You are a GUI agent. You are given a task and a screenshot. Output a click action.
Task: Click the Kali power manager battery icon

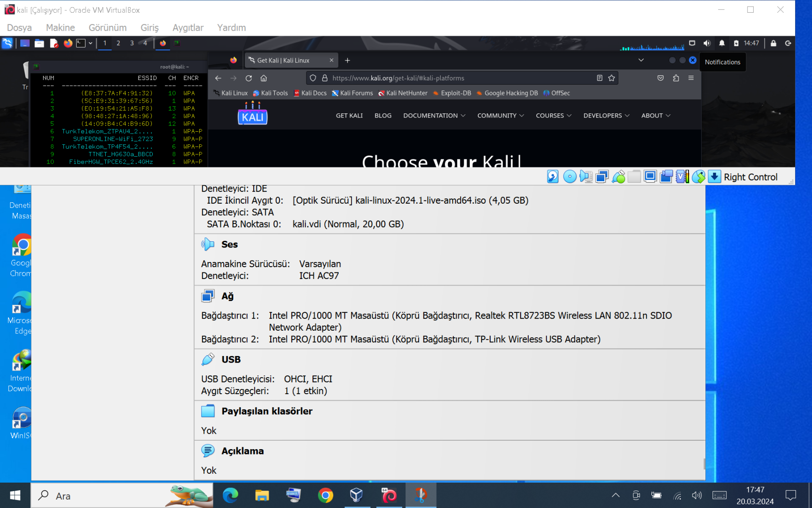736,43
